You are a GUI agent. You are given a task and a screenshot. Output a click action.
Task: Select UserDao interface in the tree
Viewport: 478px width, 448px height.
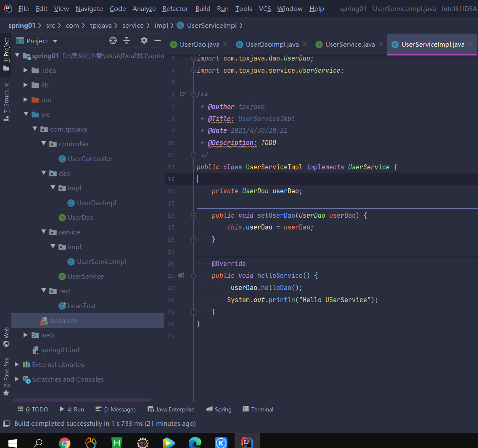[x=80, y=217]
